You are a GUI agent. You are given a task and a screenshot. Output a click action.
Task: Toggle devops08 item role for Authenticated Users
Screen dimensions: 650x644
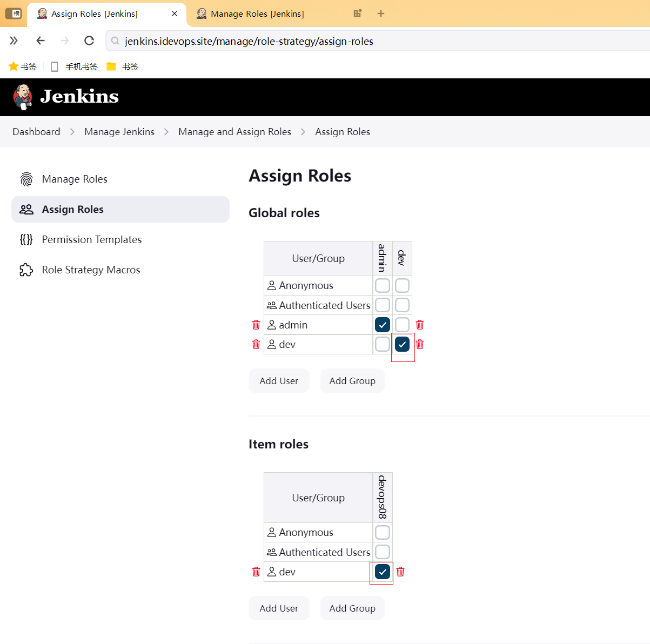point(383,552)
